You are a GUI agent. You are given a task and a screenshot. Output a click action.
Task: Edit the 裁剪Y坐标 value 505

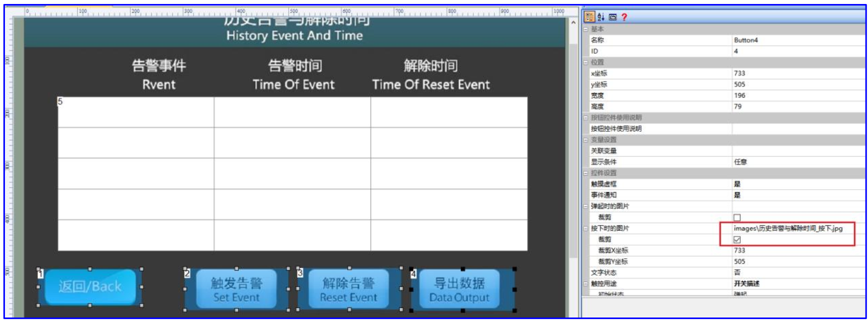(x=798, y=262)
